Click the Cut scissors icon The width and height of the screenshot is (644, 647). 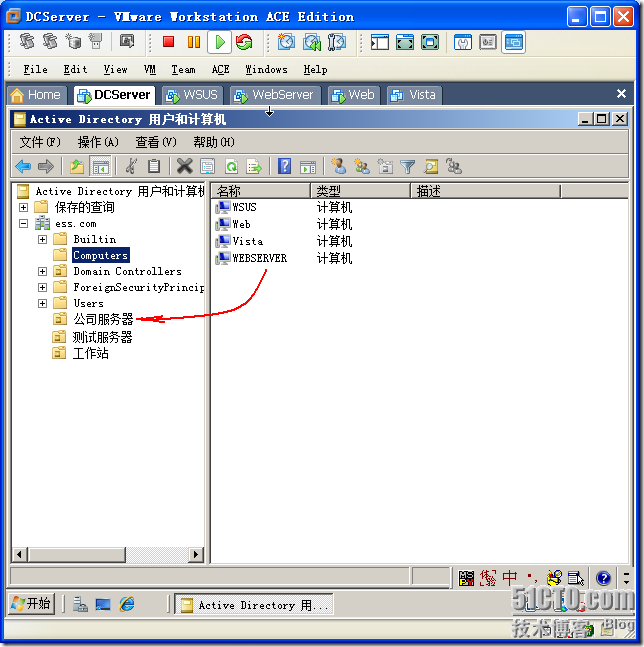point(131,167)
